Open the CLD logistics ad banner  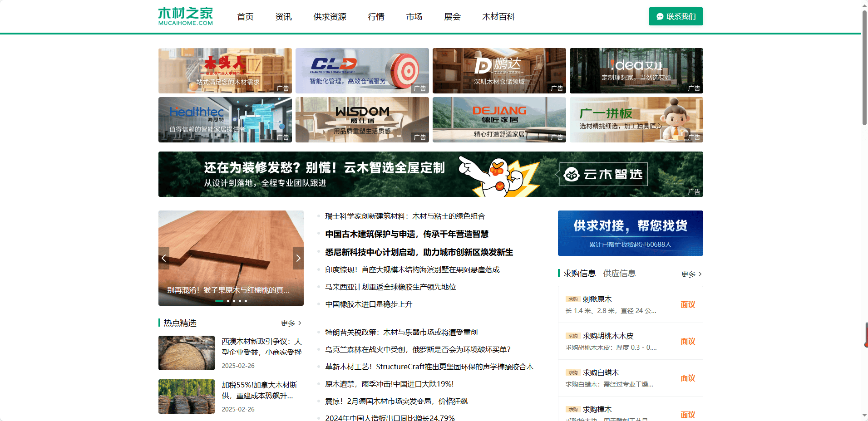pos(362,71)
